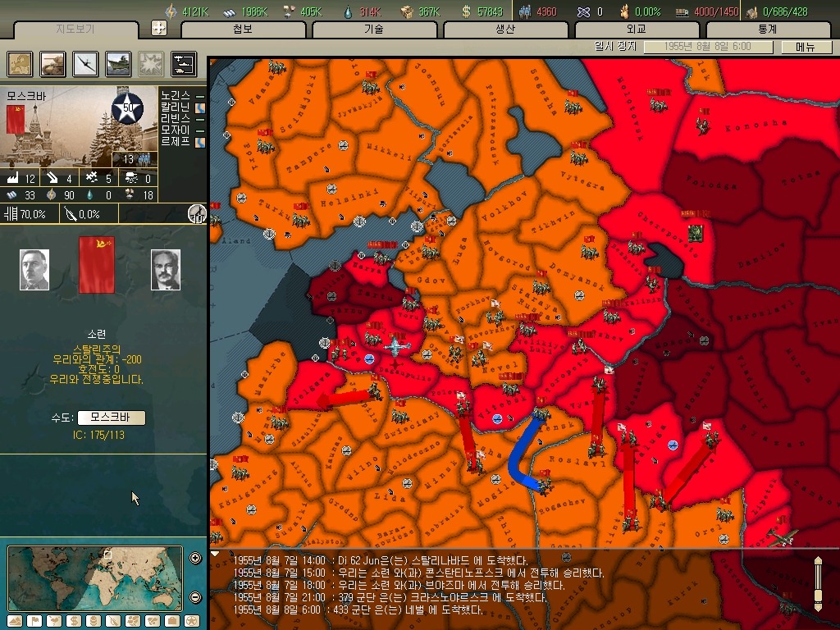The image size is (840, 630).
Task: Click the 칼리닌 adjacent province entry
Action: (182, 107)
